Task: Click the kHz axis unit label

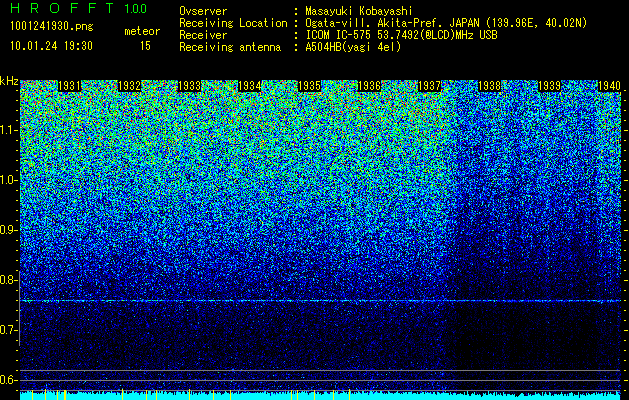Action: point(9,81)
